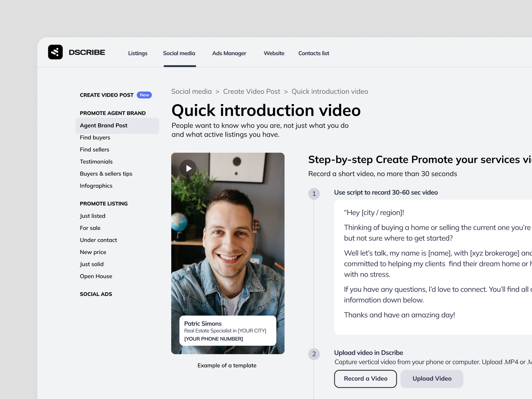This screenshot has height=399, width=532.
Task: Click the Record a Video button
Action: [365, 379]
